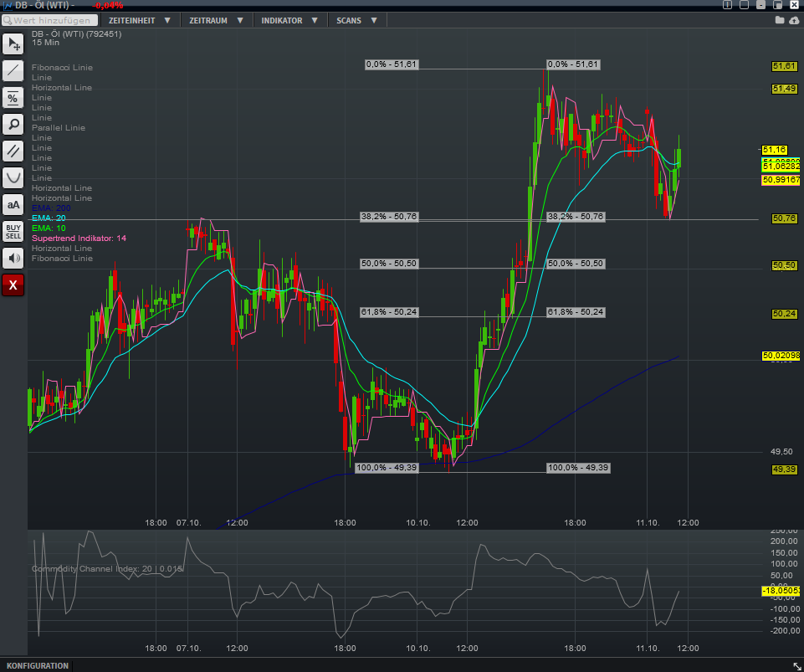Open the INDIKATOR dropdown
This screenshot has width=804, height=672.
[289, 21]
